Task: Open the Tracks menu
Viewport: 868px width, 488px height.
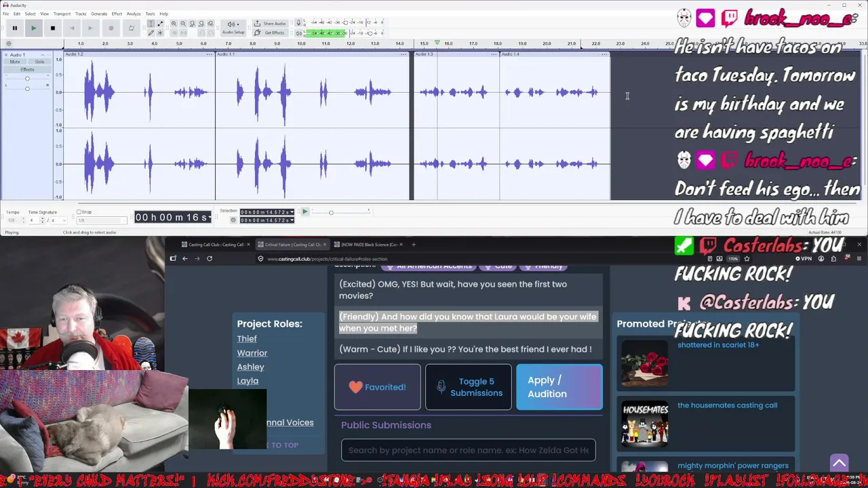Action: tap(81, 14)
